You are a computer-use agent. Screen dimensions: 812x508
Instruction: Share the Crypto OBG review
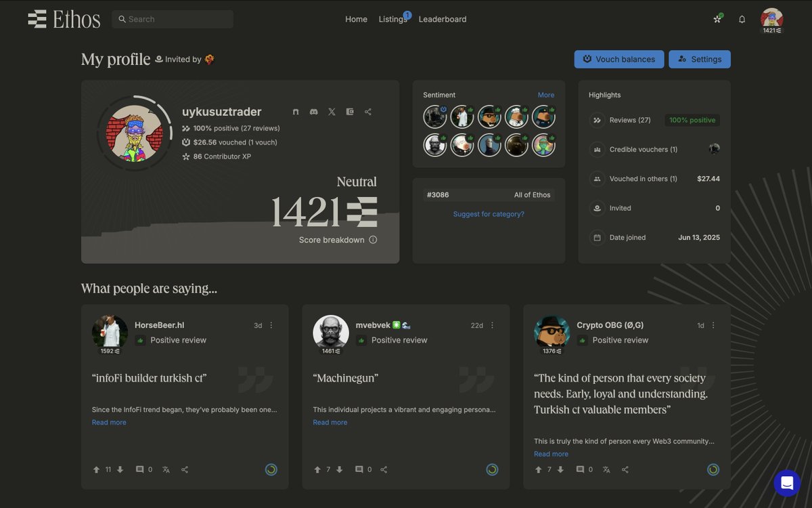(x=625, y=469)
